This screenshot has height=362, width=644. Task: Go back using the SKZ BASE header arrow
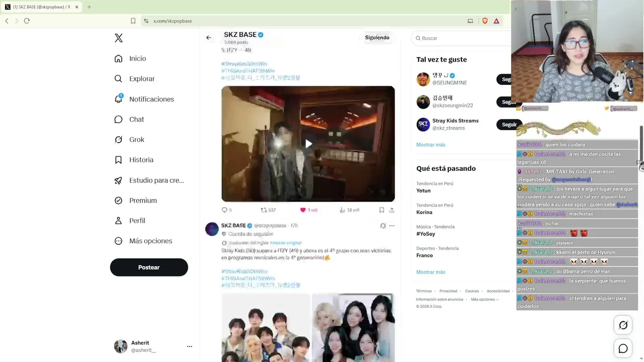click(209, 38)
